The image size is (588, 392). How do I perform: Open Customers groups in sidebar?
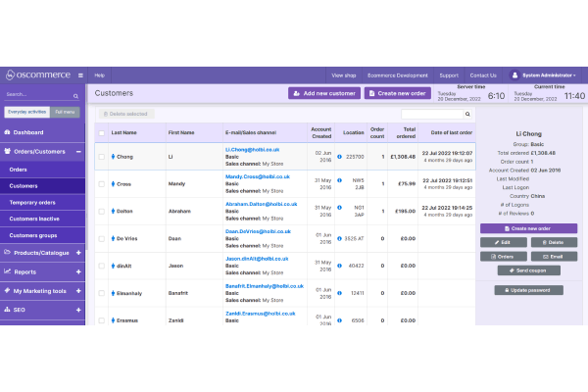(x=42, y=235)
